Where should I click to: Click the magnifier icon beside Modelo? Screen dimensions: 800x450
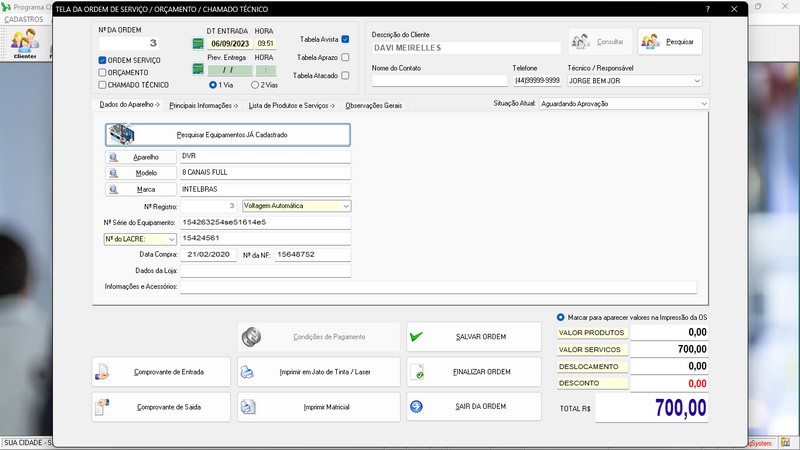pos(114,173)
